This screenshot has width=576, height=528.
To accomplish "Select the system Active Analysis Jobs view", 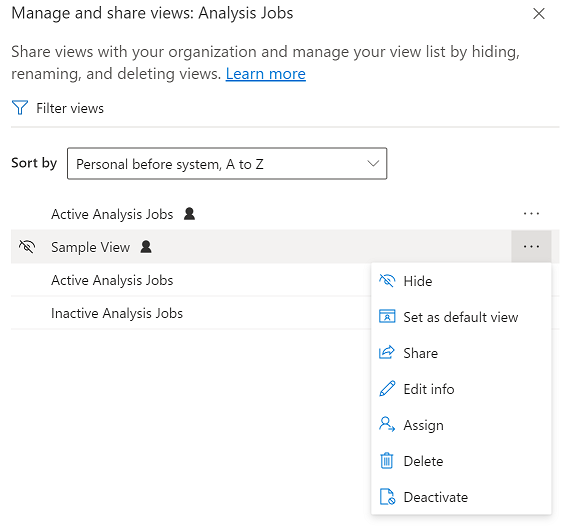I will click(112, 280).
